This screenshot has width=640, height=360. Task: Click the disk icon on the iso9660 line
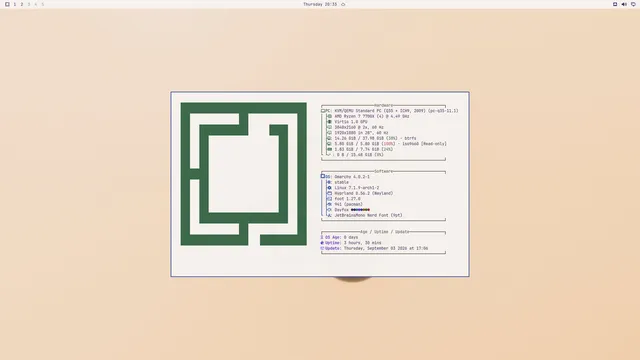[x=329, y=144]
